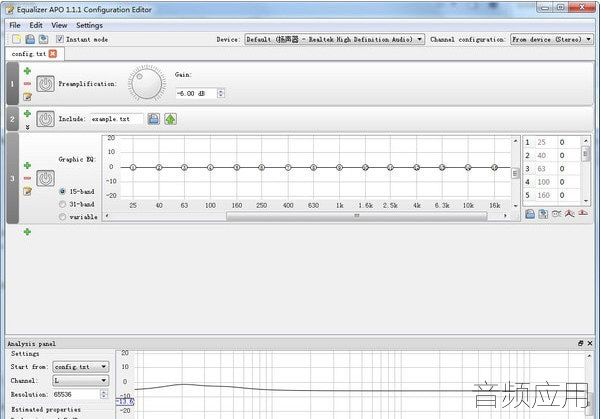
Task: Click filter row number 3 handle
Action: (13, 178)
